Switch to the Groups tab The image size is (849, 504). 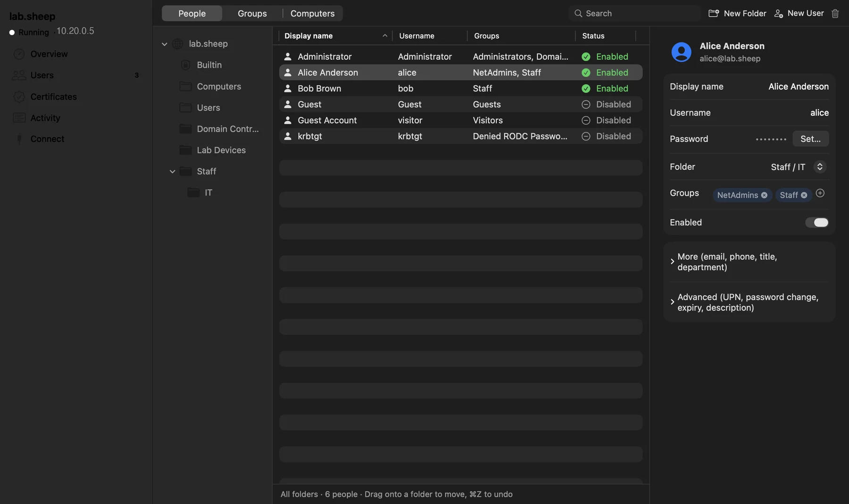252,14
